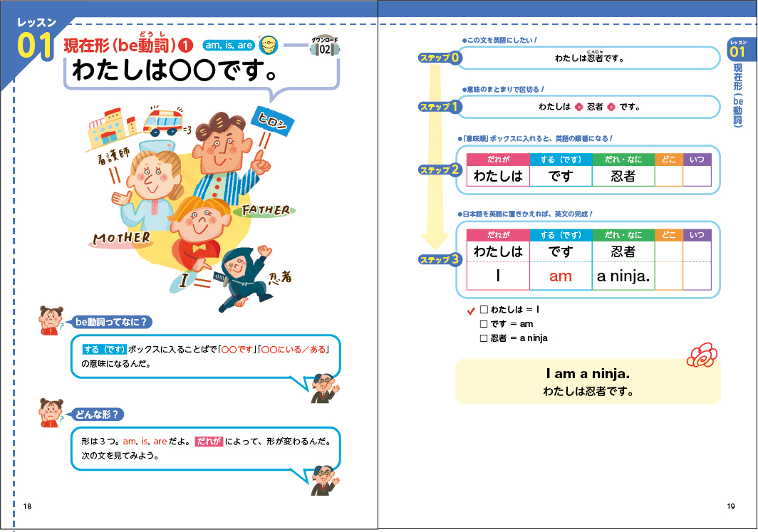Click the FATHER label
The height and width of the screenshot is (532, 758).
coord(266,210)
